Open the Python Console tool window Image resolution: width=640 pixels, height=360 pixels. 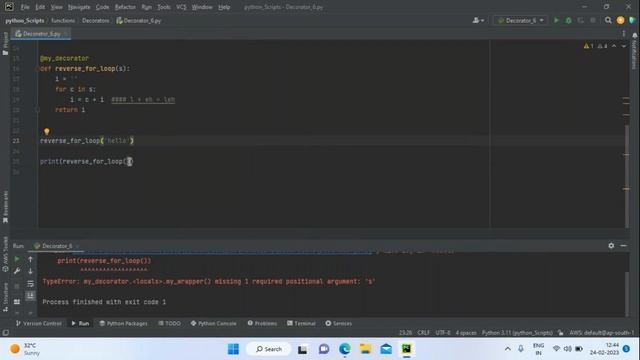pyautogui.click(x=213, y=323)
